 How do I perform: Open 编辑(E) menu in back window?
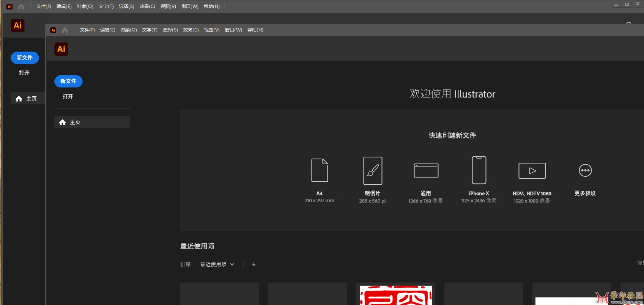pyautogui.click(x=64, y=6)
